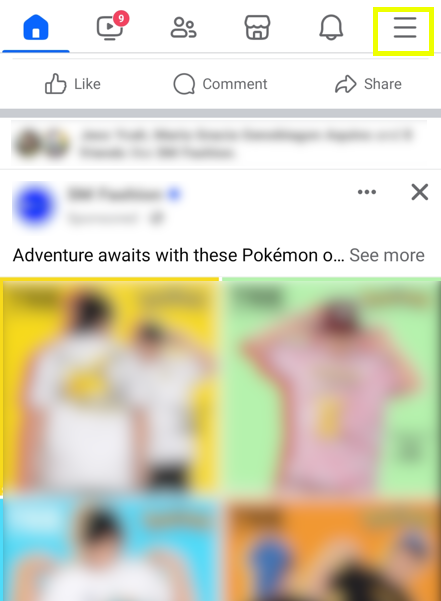Open the three-dot post options

click(367, 192)
